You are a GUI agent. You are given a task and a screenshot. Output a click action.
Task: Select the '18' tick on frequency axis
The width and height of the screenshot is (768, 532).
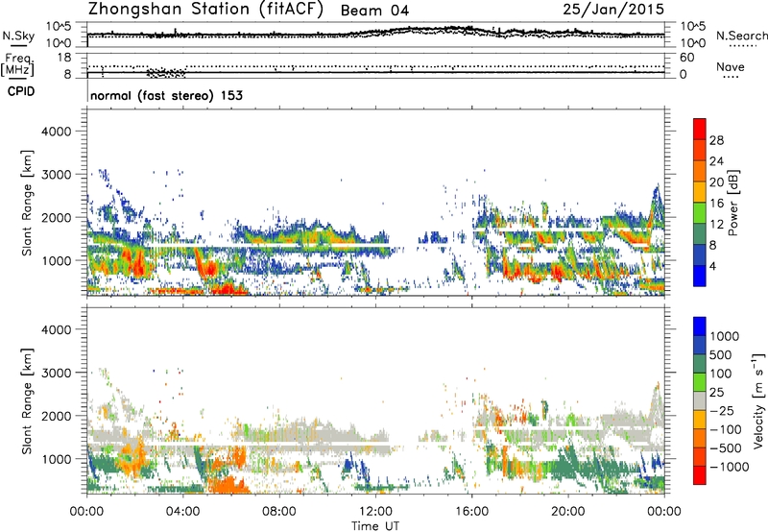(x=64, y=58)
